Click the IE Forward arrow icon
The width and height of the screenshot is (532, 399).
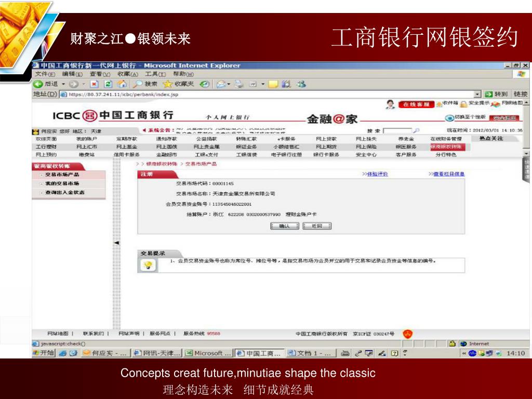pos(73,84)
